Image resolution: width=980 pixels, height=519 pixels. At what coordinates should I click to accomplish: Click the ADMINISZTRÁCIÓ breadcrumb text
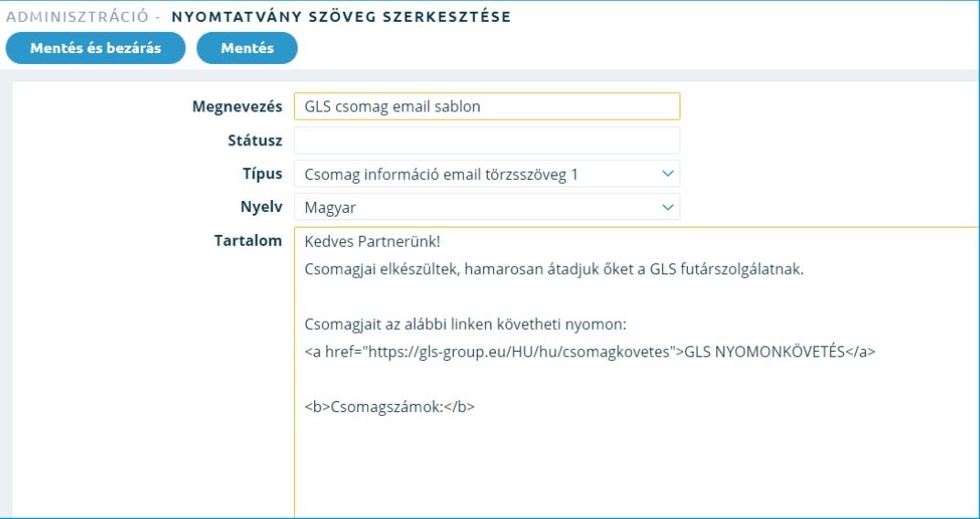(79, 16)
